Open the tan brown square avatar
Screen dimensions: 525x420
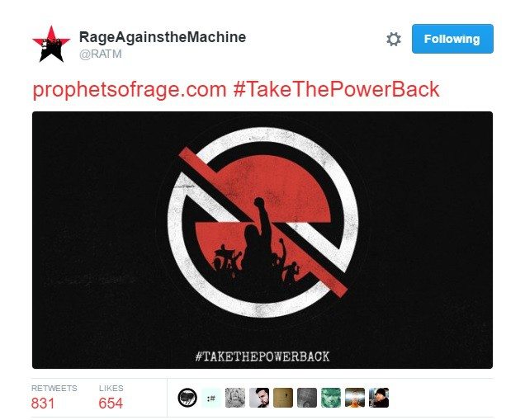[283, 398]
